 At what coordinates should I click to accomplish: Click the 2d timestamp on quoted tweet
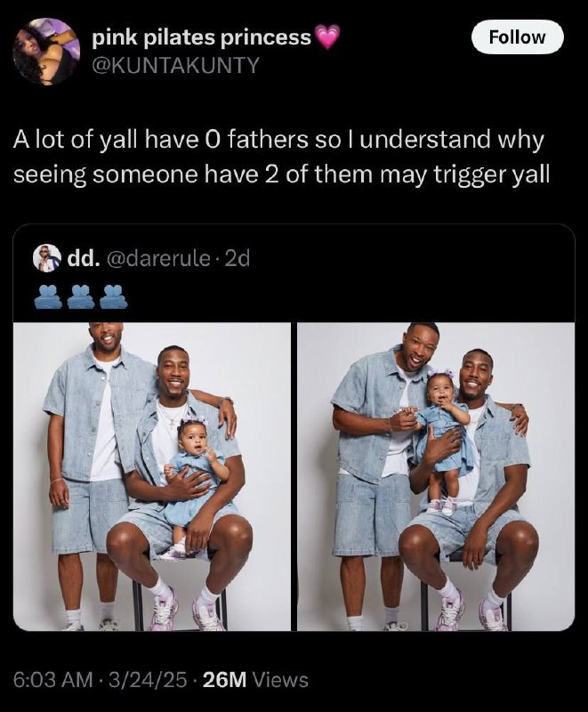[238, 258]
